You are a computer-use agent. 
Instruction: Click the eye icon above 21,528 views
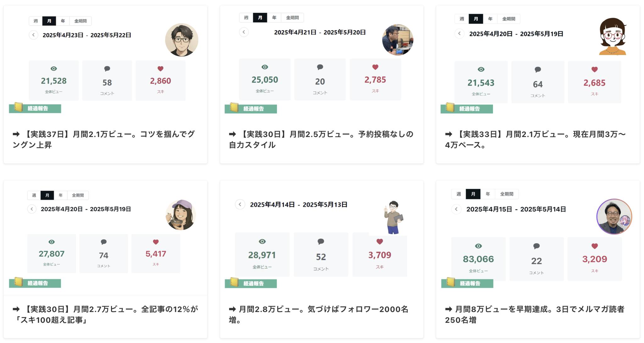pyautogui.click(x=54, y=69)
